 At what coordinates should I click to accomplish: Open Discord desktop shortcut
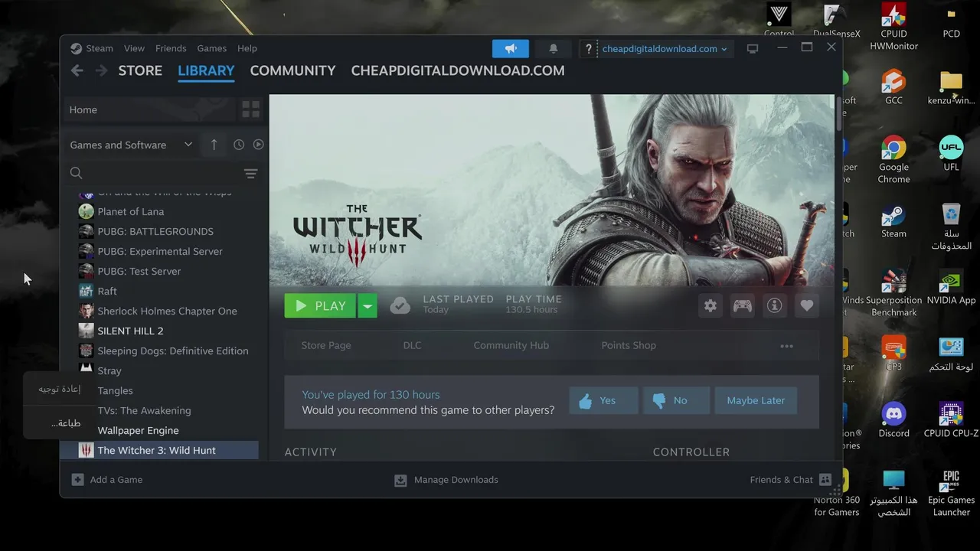[893, 420]
